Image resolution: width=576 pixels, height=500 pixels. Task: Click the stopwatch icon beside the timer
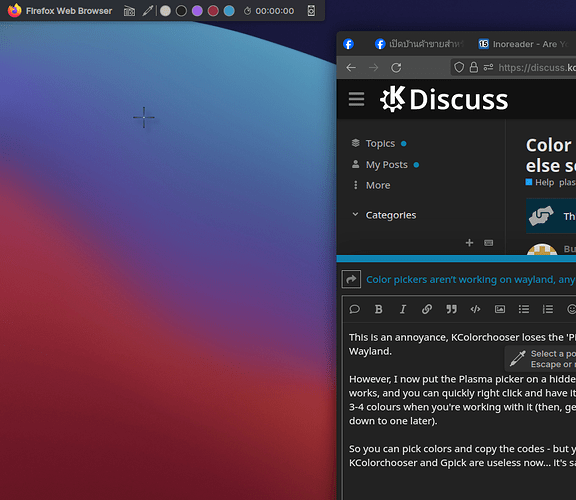coord(248,11)
